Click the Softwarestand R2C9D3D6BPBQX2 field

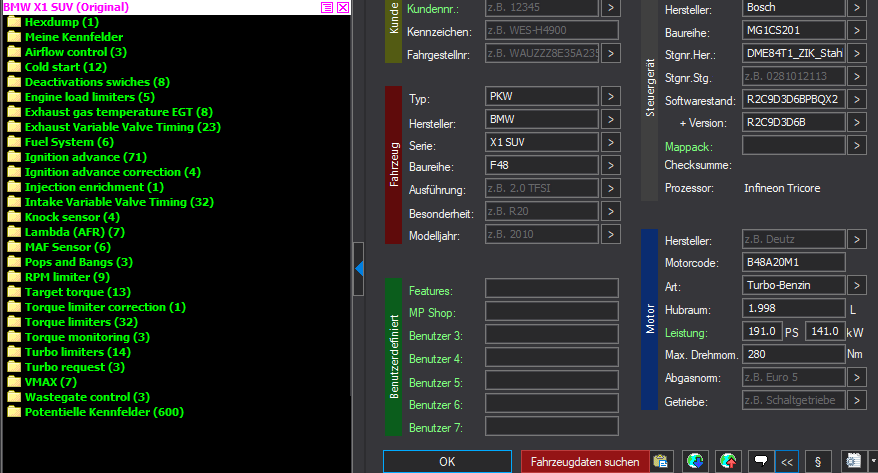pos(793,100)
